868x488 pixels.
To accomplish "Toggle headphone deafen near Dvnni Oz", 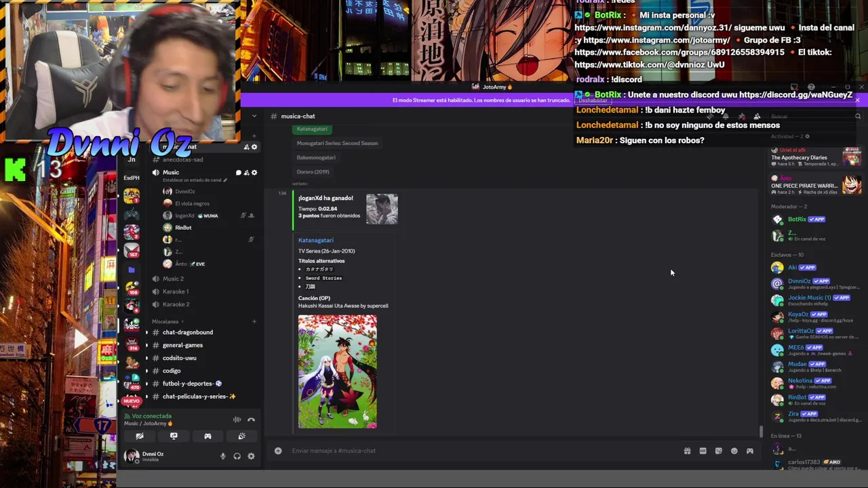I will [237, 456].
